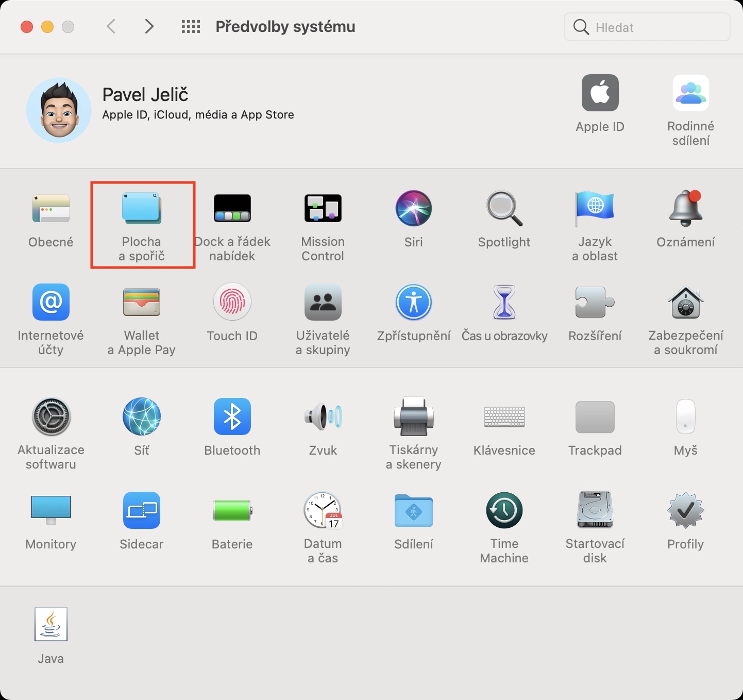
Task: Close the Předvolby systému window
Action: point(27,27)
